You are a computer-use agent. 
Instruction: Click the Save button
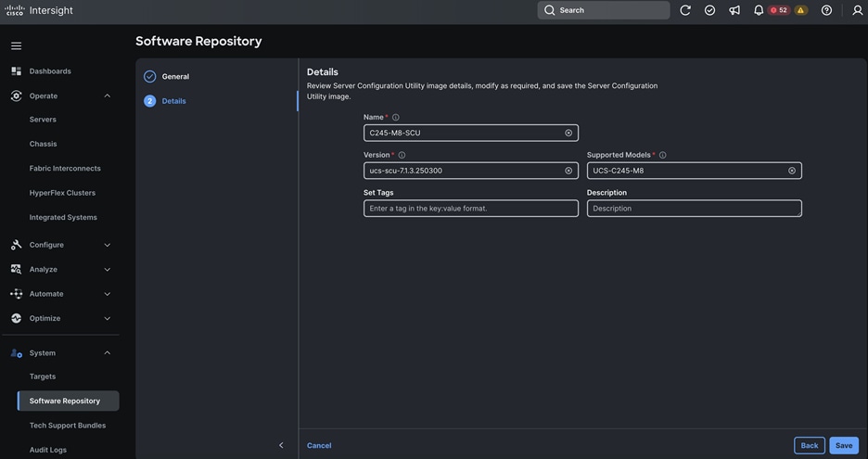pyautogui.click(x=844, y=445)
